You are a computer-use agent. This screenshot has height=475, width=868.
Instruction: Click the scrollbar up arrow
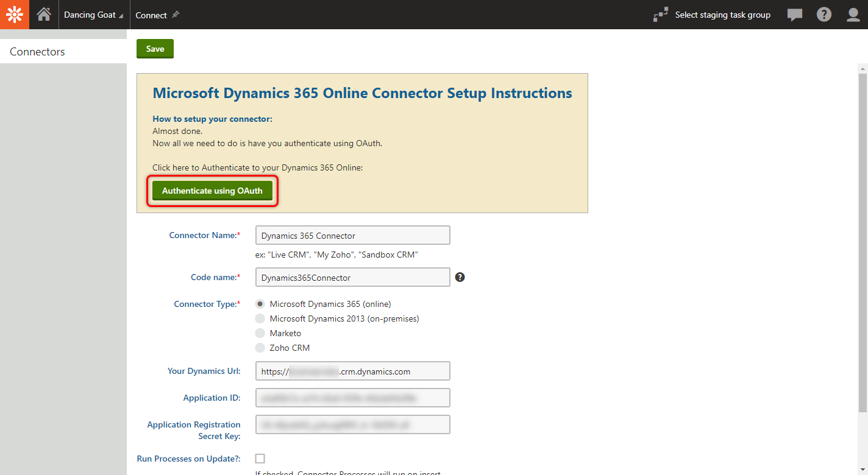point(863,68)
